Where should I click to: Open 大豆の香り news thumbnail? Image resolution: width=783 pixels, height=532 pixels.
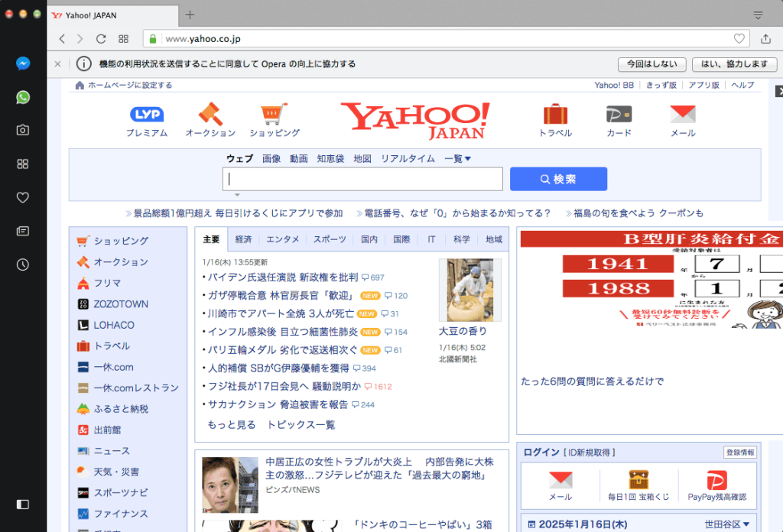[x=470, y=290]
